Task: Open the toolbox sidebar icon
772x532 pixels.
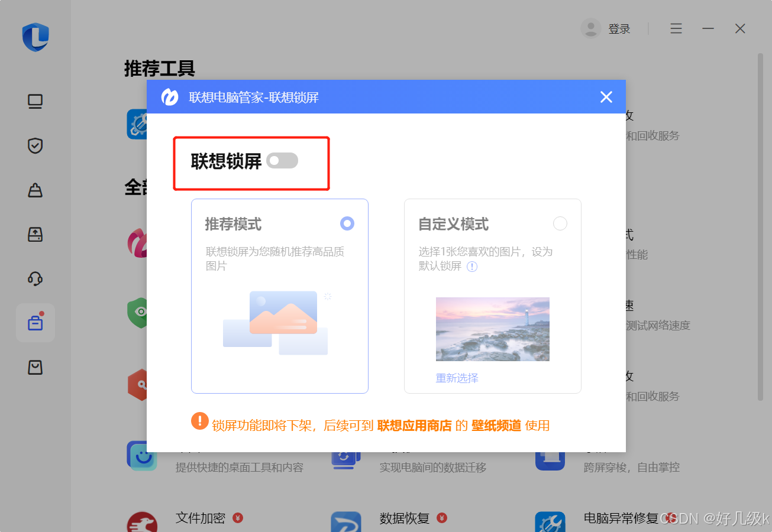Action: (35, 323)
